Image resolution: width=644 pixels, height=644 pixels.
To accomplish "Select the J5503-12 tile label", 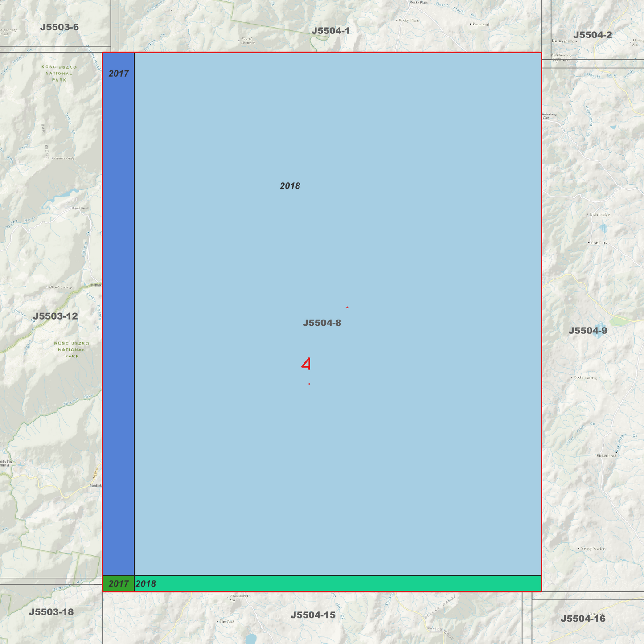I will click(x=55, y=316).
